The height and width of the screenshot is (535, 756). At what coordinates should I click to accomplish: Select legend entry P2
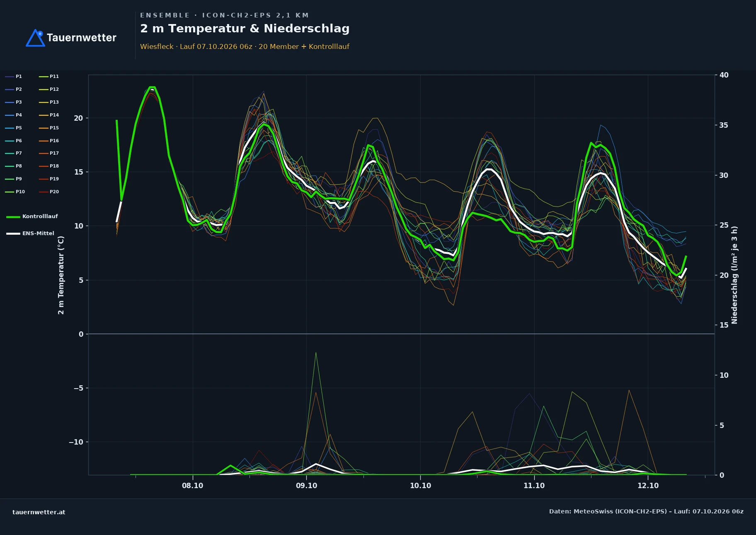click(14, 89)
